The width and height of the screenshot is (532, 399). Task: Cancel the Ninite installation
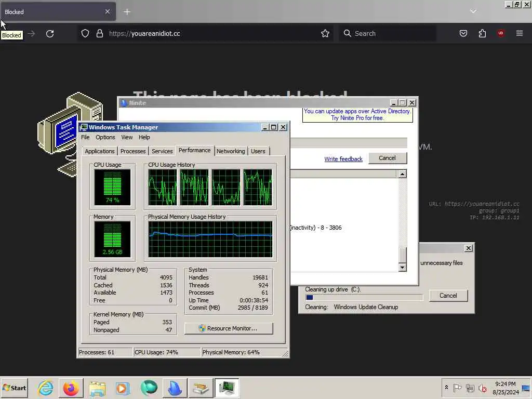click(387, 158)
